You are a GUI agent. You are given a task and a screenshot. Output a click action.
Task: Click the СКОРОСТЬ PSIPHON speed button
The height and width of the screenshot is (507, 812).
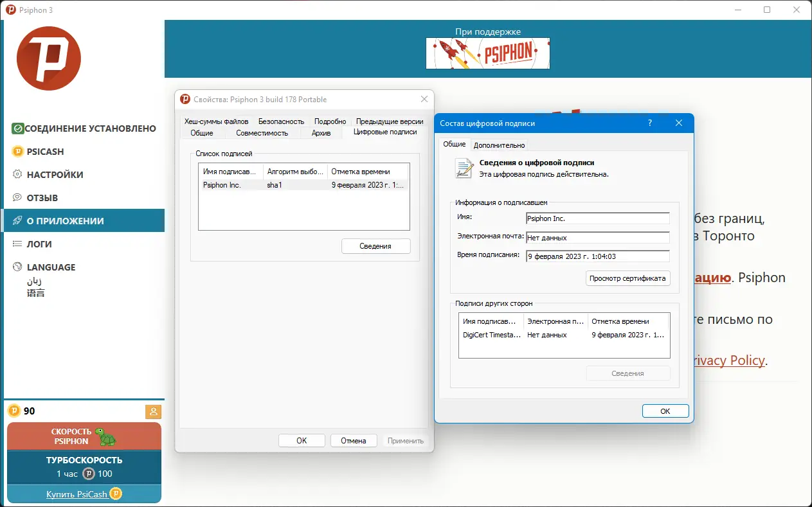coord(84,436)
